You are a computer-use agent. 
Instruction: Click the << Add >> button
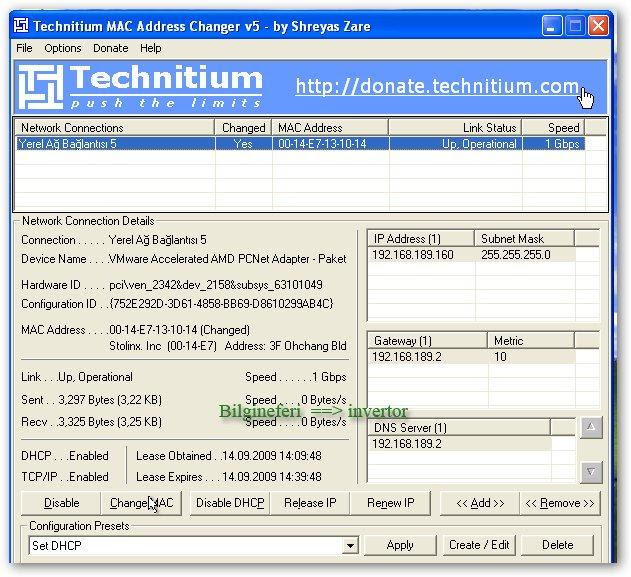click(480, 503)
